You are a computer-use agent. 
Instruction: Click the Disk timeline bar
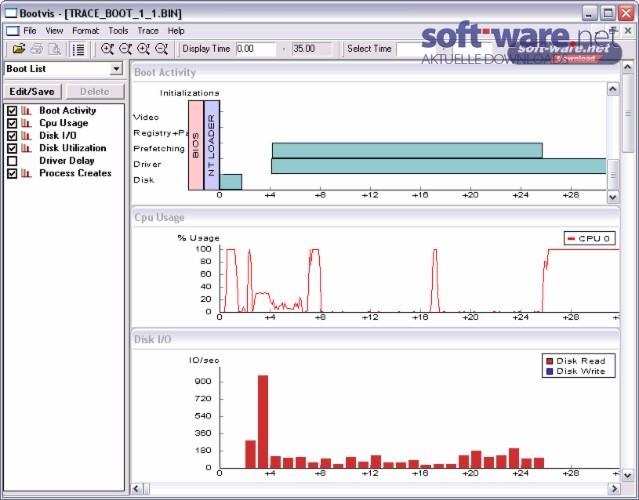(x=231, y=182)
